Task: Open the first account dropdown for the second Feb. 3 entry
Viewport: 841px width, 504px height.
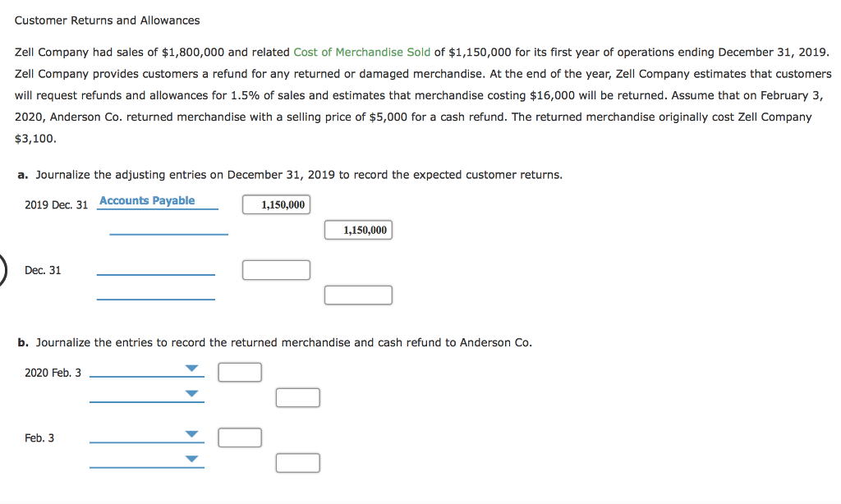Action: point(191,437)
